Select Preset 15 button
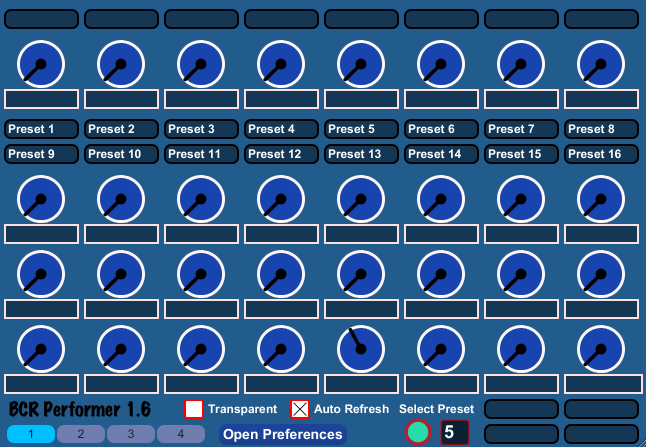Viewport: 646px width, 447px height. (521, 154)
